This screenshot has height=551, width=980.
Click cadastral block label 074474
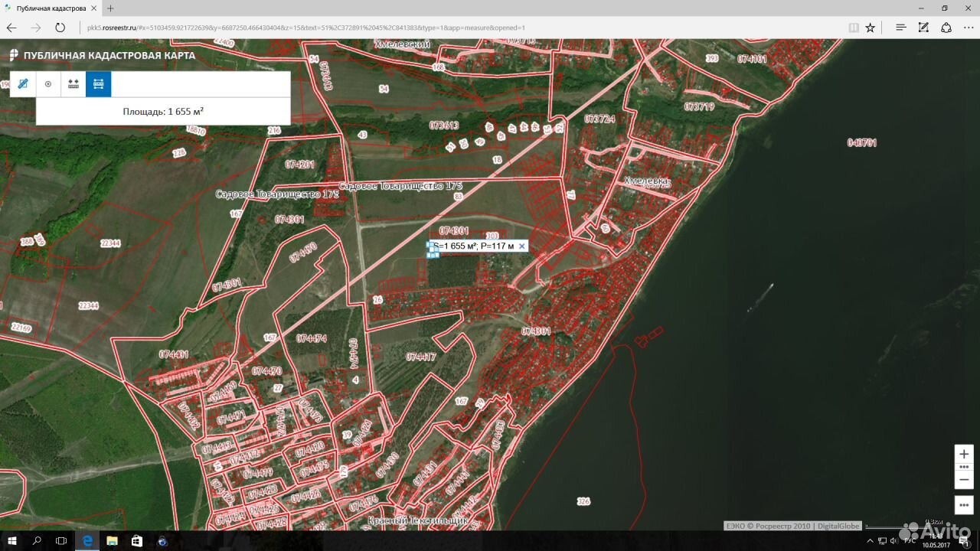[x=312, y=338]
